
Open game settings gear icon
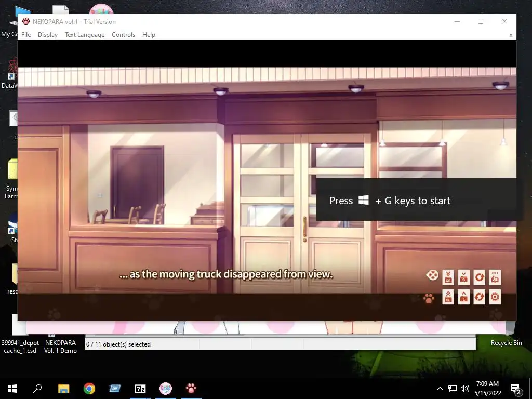point(495,297)
